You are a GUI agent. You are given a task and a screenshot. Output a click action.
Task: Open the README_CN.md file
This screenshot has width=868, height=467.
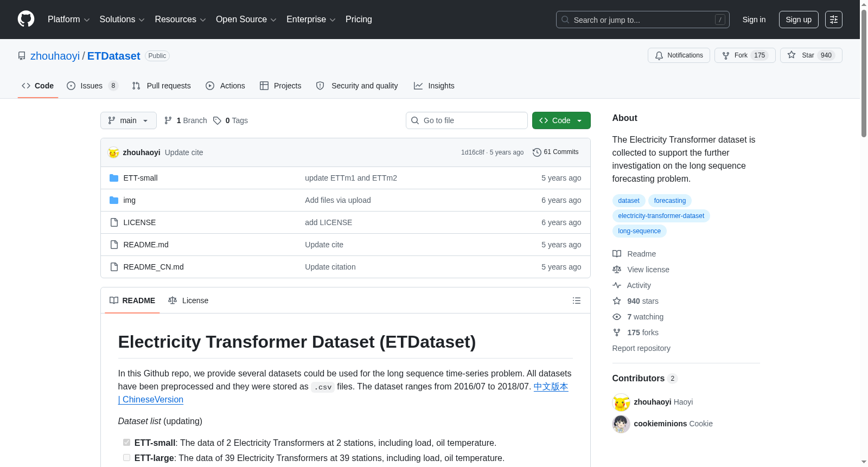[154, 267]
